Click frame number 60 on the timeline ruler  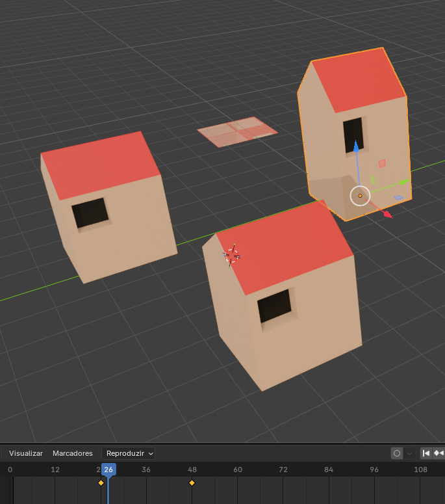pos(238,470)
